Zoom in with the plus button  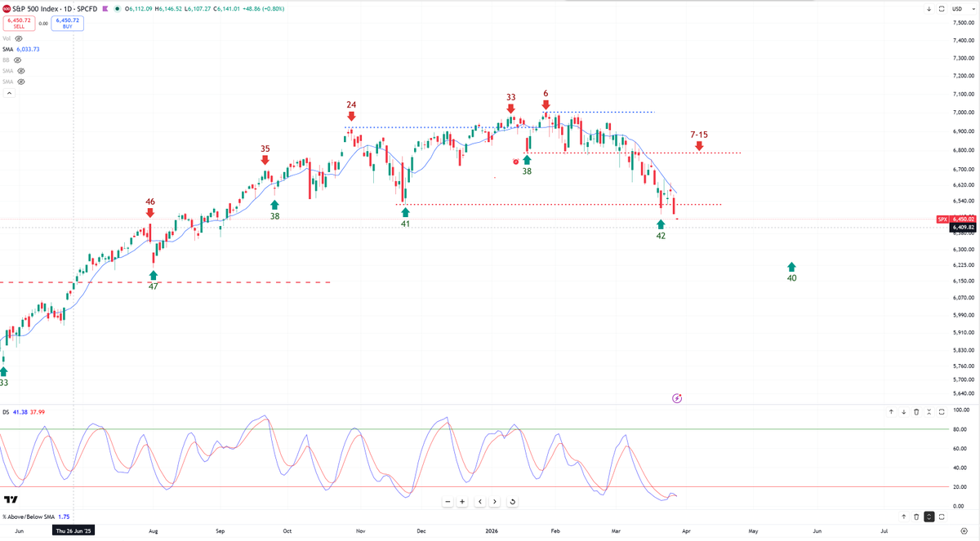pyautogui.click(x=463, y=502)
